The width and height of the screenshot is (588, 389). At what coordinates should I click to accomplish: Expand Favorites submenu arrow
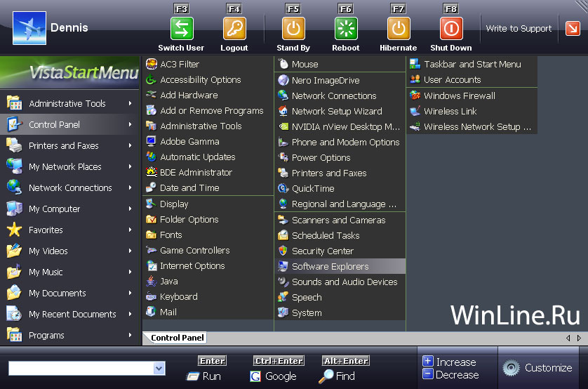tap(130, 230)
